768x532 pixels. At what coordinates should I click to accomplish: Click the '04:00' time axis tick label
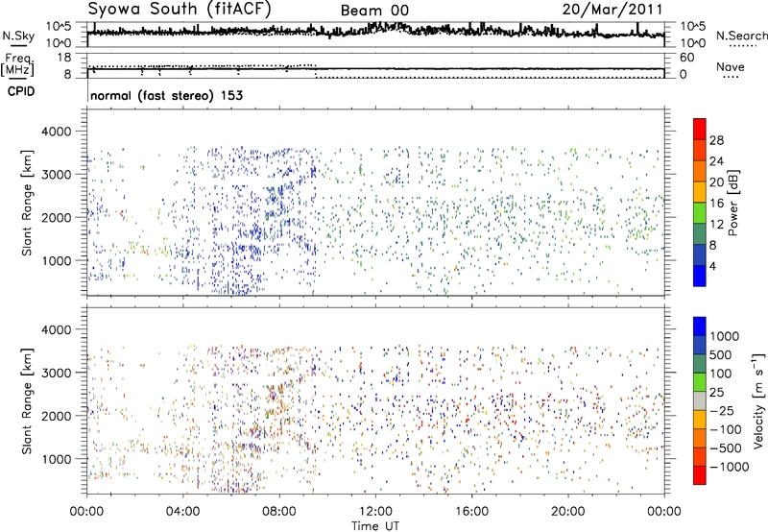pyautogui.click(x=183, y=512)
